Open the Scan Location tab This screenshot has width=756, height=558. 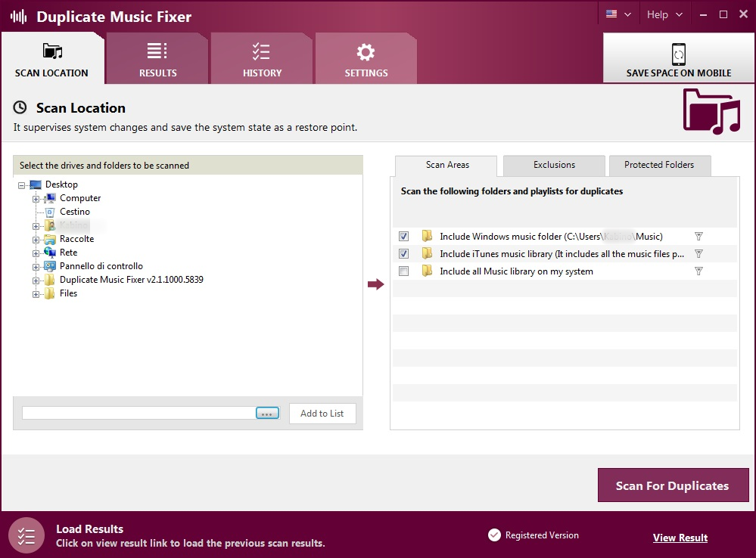52,59
